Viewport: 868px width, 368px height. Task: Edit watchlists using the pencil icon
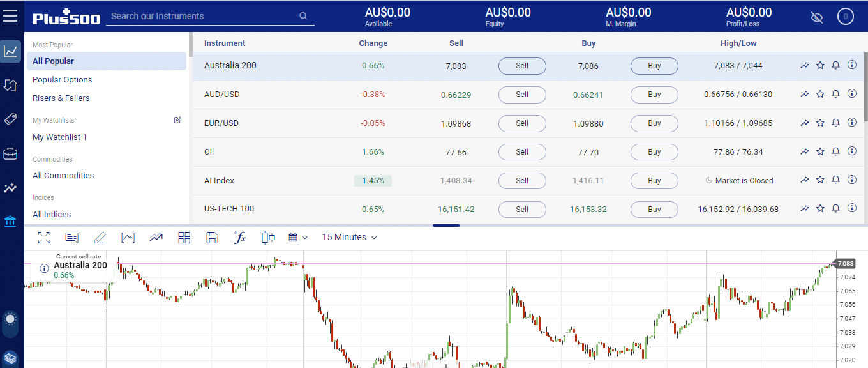[177, 119]
